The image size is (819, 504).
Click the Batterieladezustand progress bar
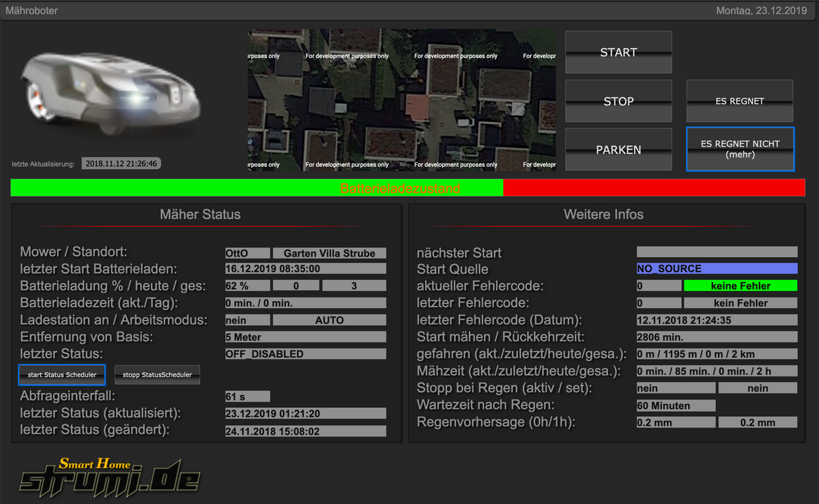point(408,188)
